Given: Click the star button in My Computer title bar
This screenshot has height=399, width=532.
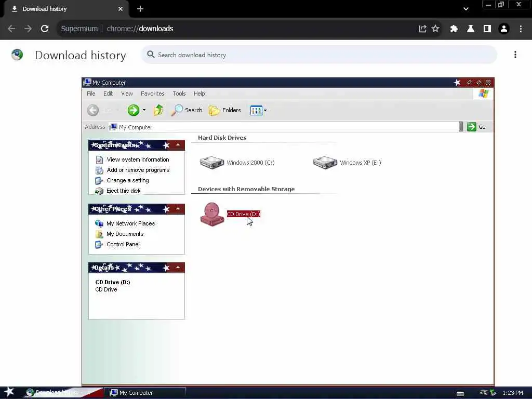Looking at the screenshot, I should coord(457,83).
